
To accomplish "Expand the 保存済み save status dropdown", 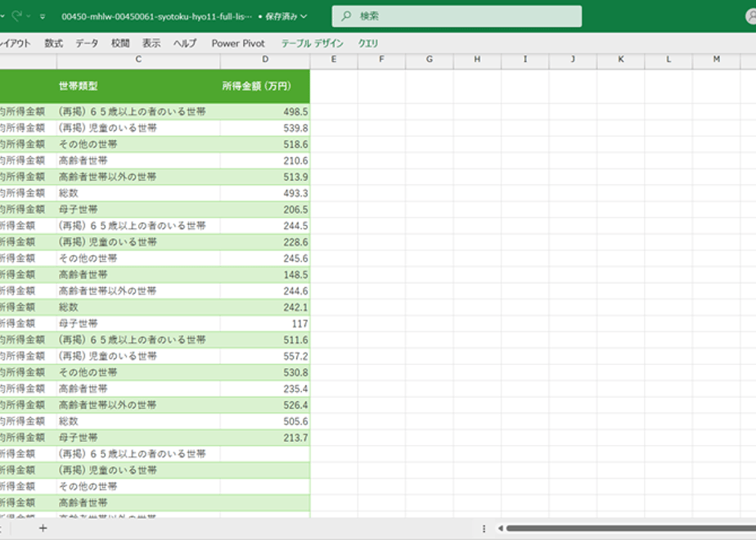I will point(304,16).
